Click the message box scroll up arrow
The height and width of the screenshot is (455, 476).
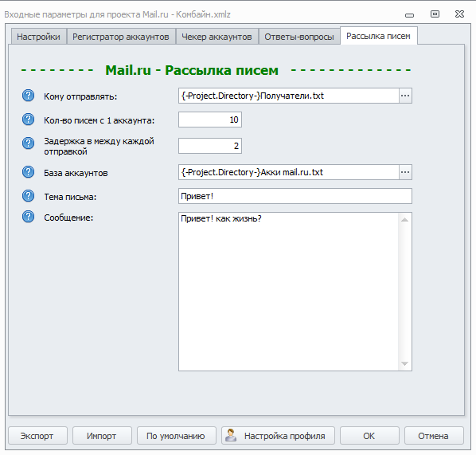point(404,220)
